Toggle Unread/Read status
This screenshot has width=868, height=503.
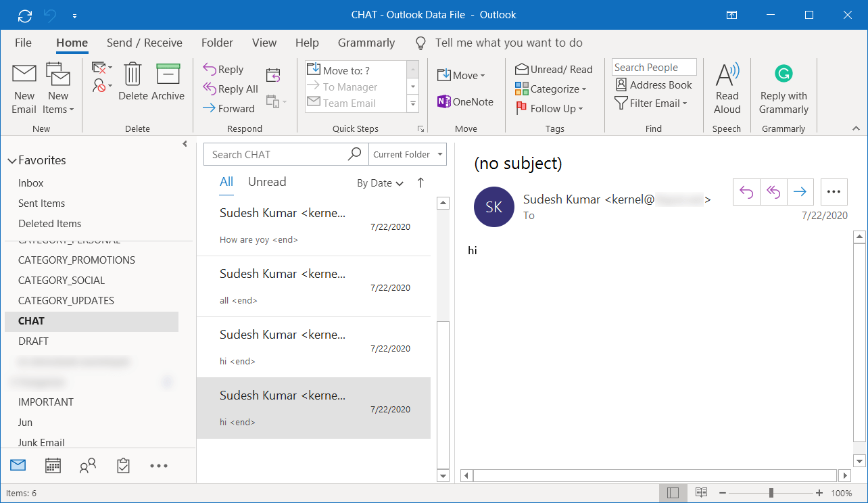[554, 70]
